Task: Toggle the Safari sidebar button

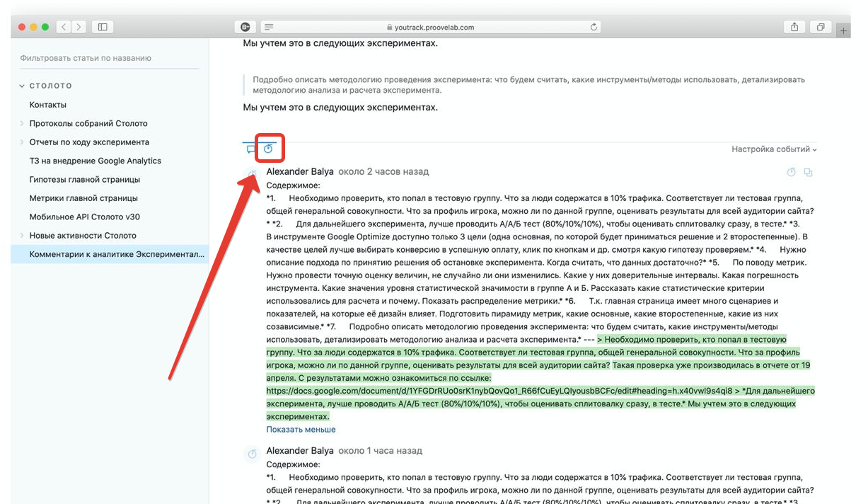Action: tap(103, 27)
